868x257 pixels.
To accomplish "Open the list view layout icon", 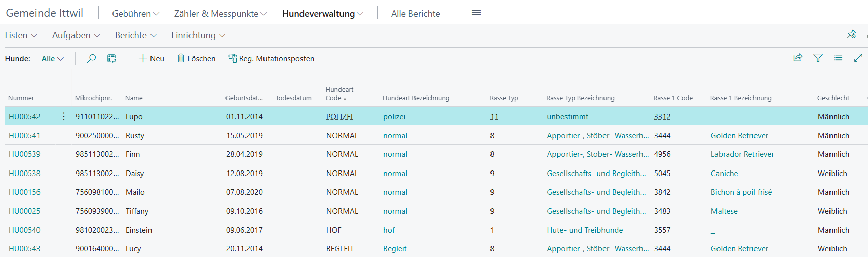I will 111,59.
